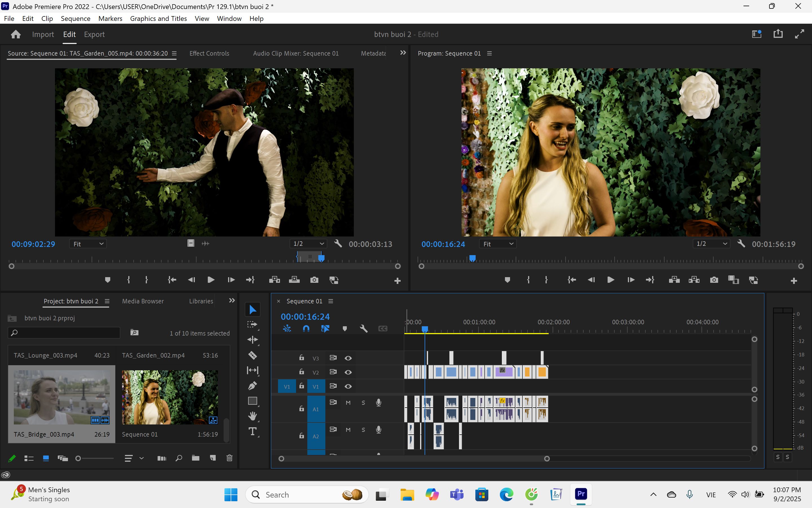
Task: Switch to Media Browser tab
Action: [143, 301]
